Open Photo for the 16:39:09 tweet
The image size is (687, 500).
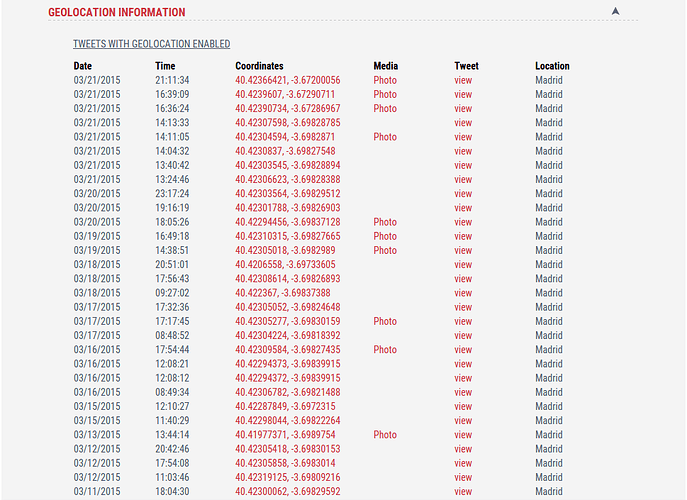coord(385,94)
